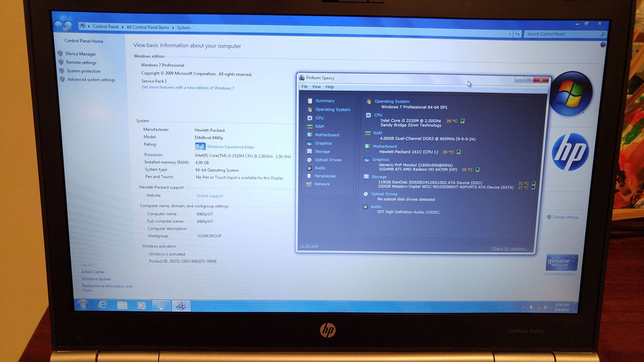
Task: Click the memory icon beside RAM summary heading
Action: click(x=368, y=133)
